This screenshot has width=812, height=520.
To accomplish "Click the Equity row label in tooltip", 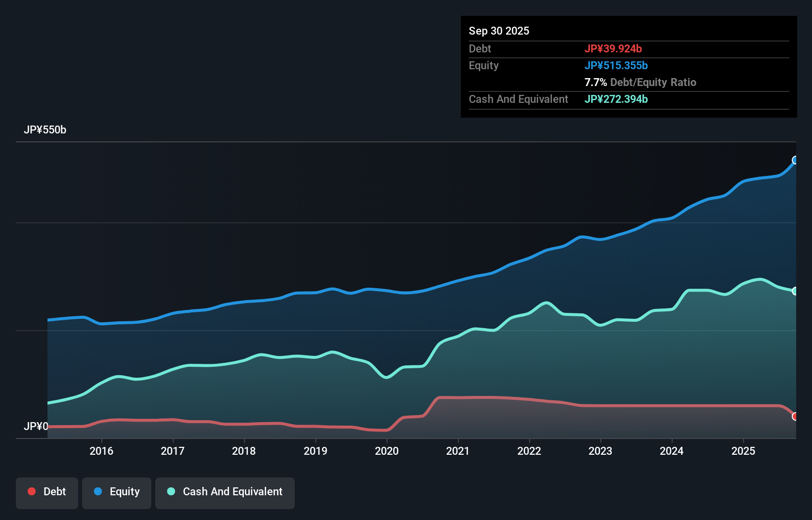I will point(484,65).
